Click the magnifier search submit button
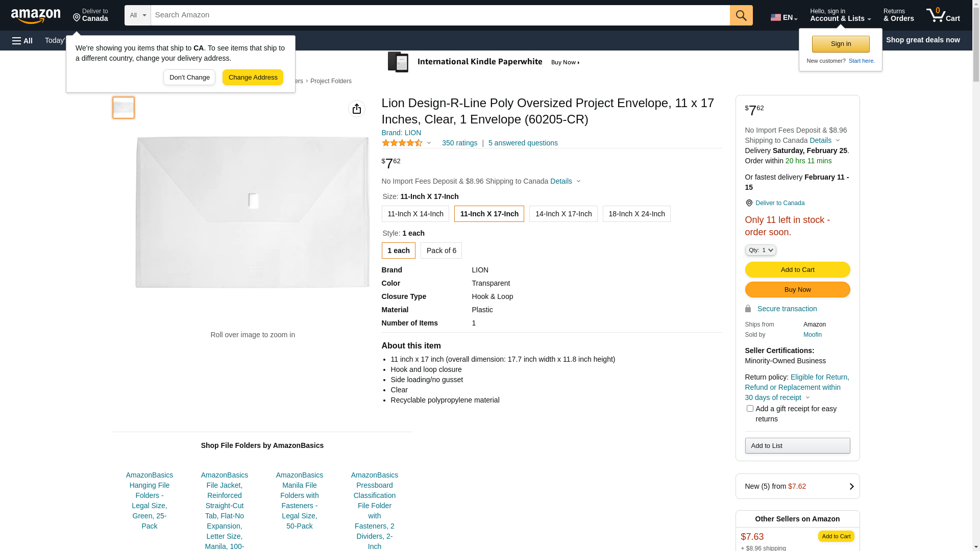980x551 pixels. coord(741,15)
